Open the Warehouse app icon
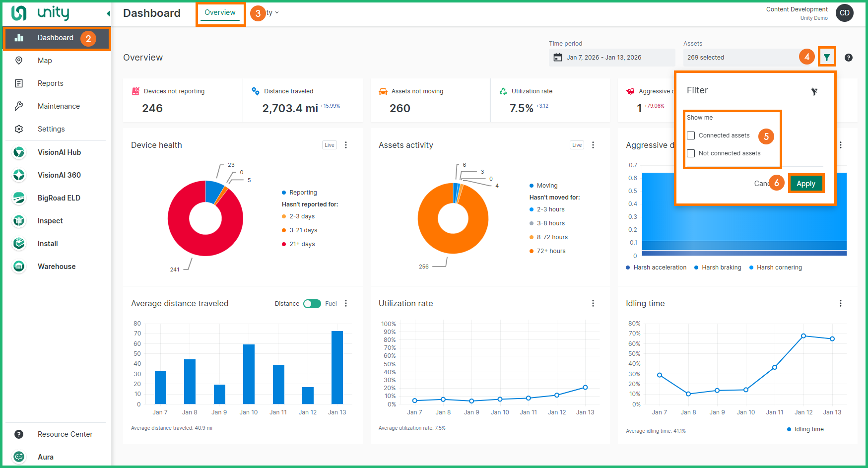 click(19, 267)
